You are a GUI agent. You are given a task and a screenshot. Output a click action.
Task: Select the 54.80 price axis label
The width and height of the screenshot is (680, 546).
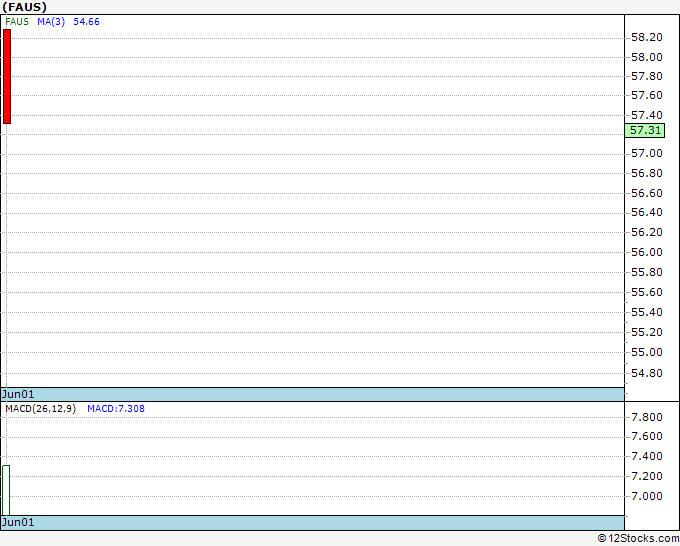646,373
